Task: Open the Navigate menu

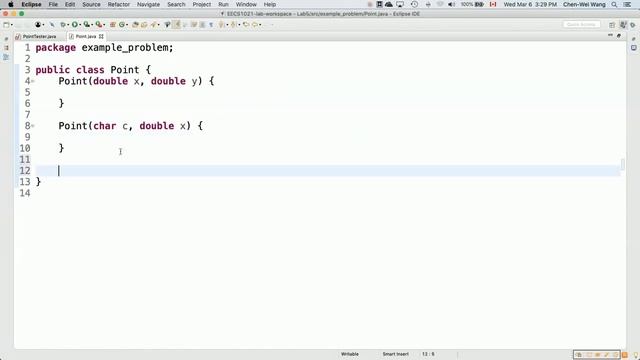Action: (x=149, y=4)
